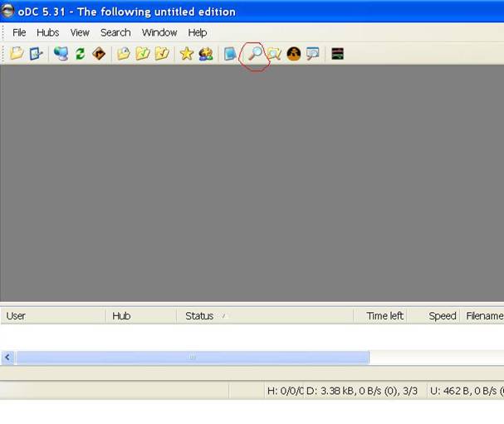This screenshot has width=504, height=424.
Task: Click the circled magnifying glass Search icon
Action: [x=255, y=54]
